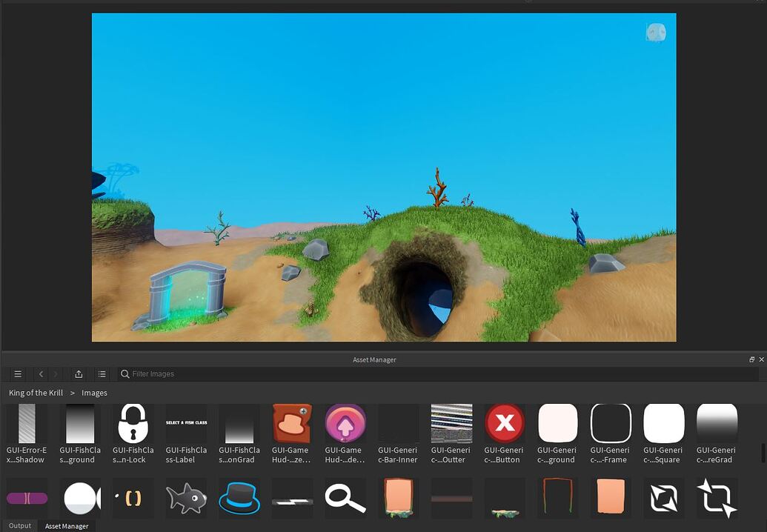Image resolution: width=767 pixels, height=532 pixels.
Task: Select the magnifying glass image asset
Action: (345, 498)
